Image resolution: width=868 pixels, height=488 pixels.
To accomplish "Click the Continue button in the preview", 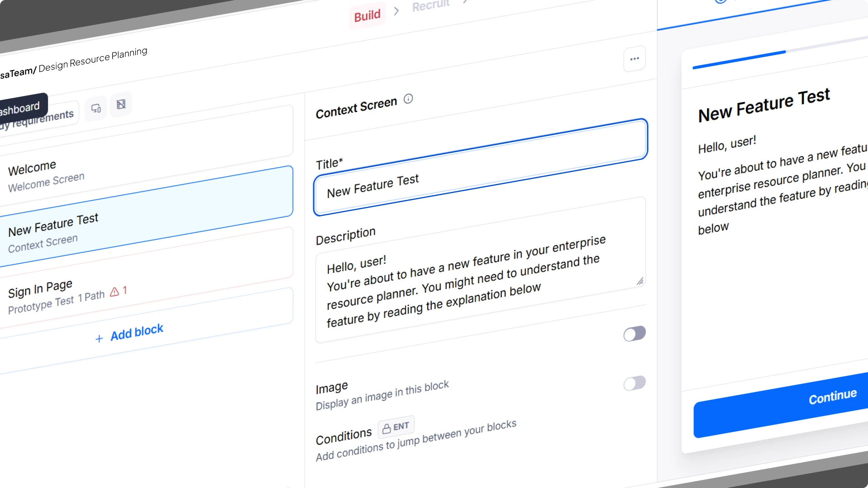I will click(781, 405).
